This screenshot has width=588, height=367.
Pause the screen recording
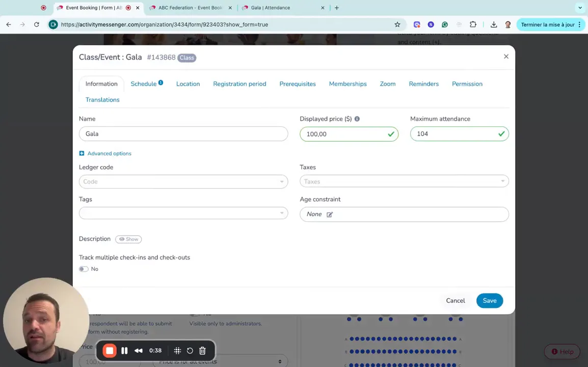pyautogui.click(x=124, y=351)
